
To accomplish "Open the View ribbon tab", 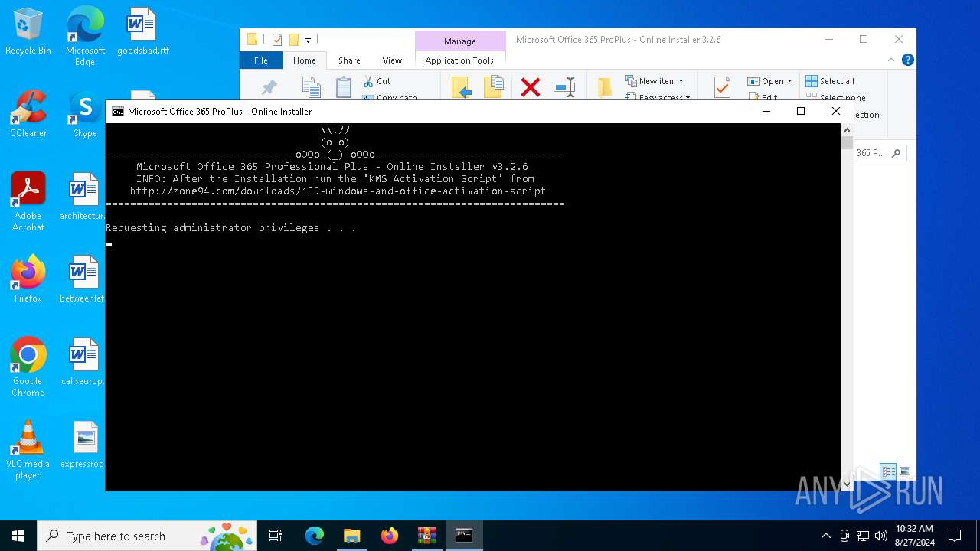I will (x=392, y=60).
